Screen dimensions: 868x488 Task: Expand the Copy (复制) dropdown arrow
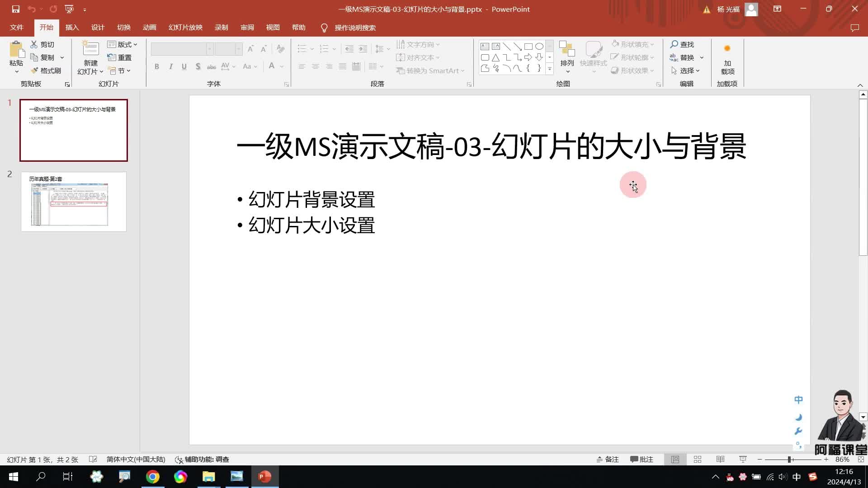(x=62, y=57)
